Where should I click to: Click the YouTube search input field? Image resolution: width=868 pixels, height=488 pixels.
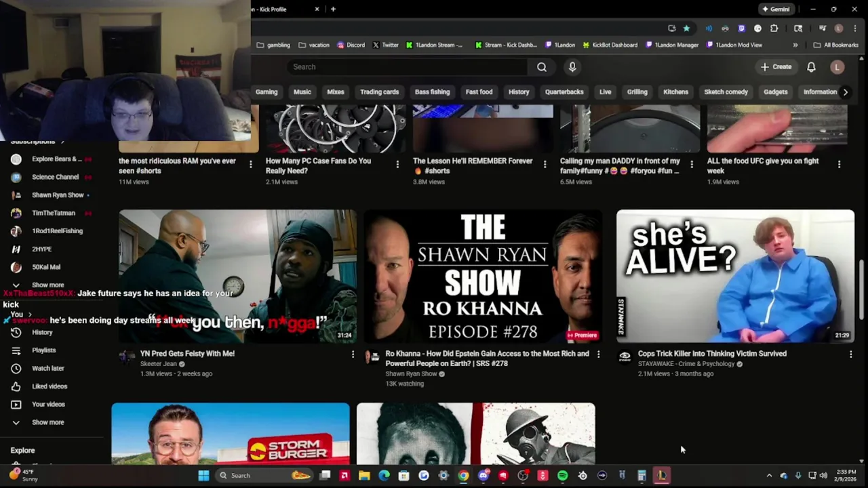[407, 67]
